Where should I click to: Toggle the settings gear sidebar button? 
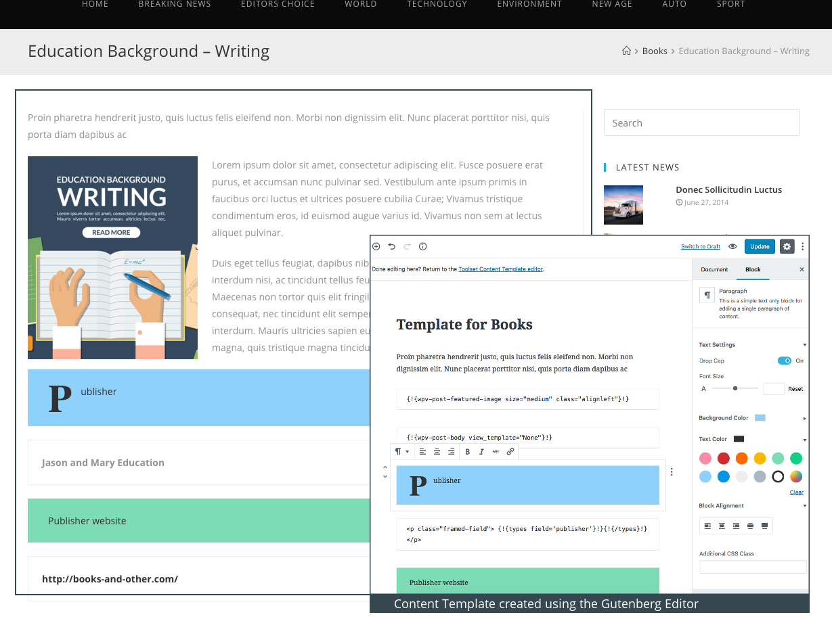pyautogui.click(x=787, y=247)
